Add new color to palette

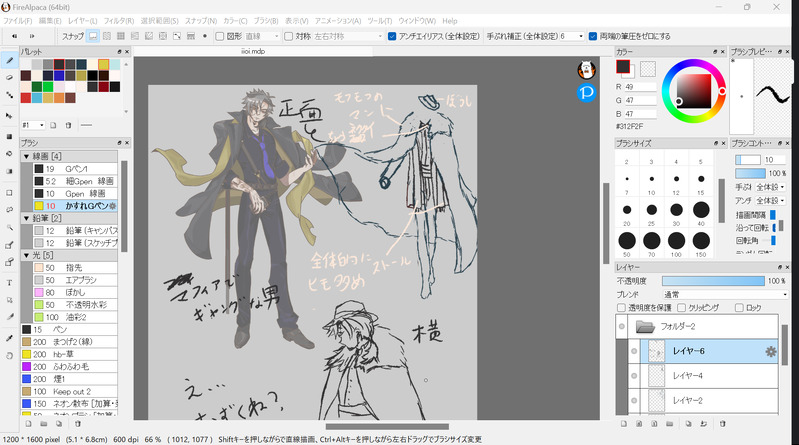(x=53, y=125)
